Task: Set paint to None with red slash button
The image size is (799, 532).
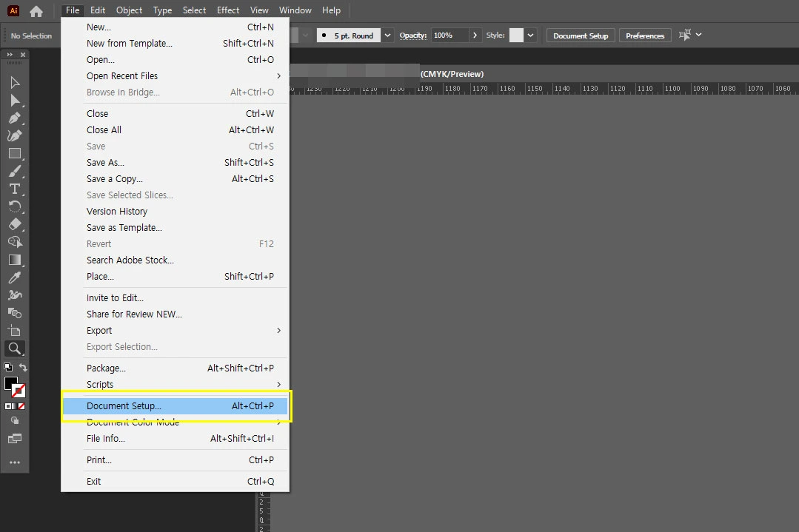Action: click(21, 406)
